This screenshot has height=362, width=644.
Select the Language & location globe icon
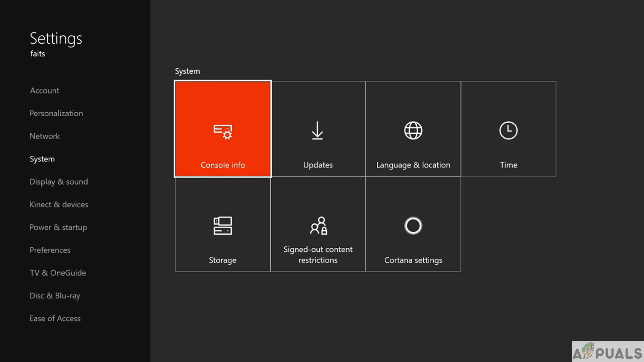coord(413,130)
